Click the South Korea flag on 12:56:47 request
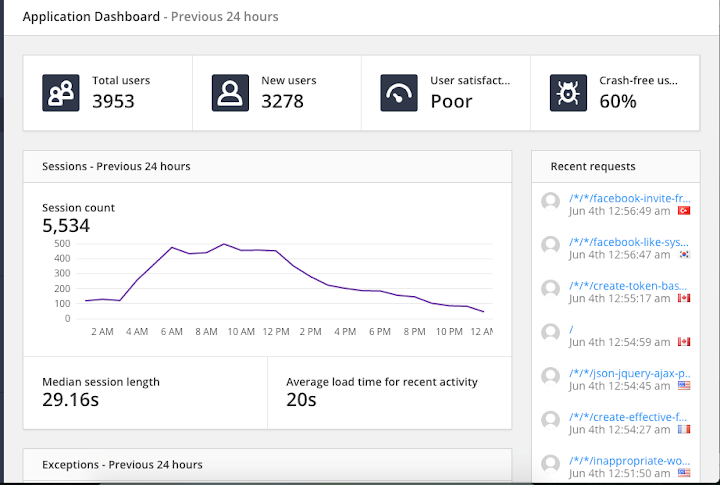The image size is (720, 485). [x=684, y=254]
